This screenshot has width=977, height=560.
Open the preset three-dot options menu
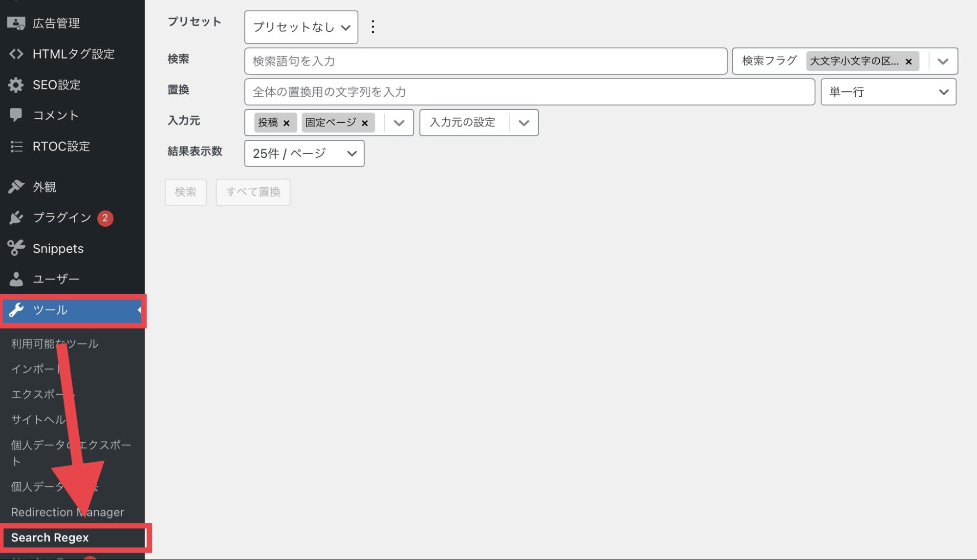coord(373,27)
